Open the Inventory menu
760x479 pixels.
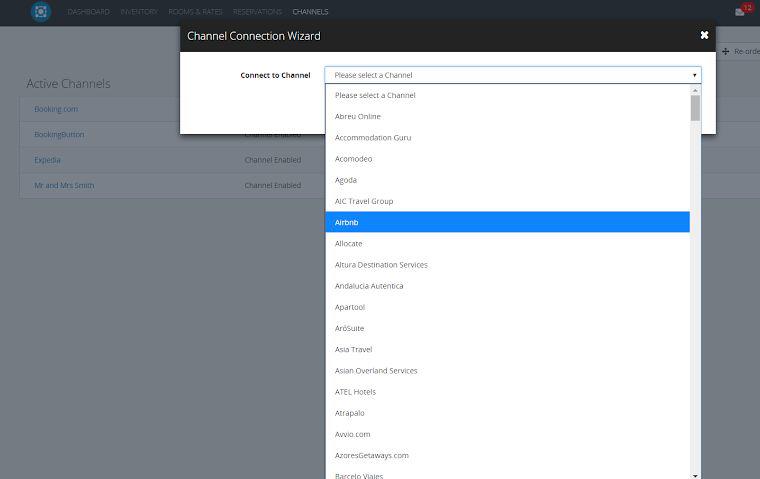click(139, 12)
